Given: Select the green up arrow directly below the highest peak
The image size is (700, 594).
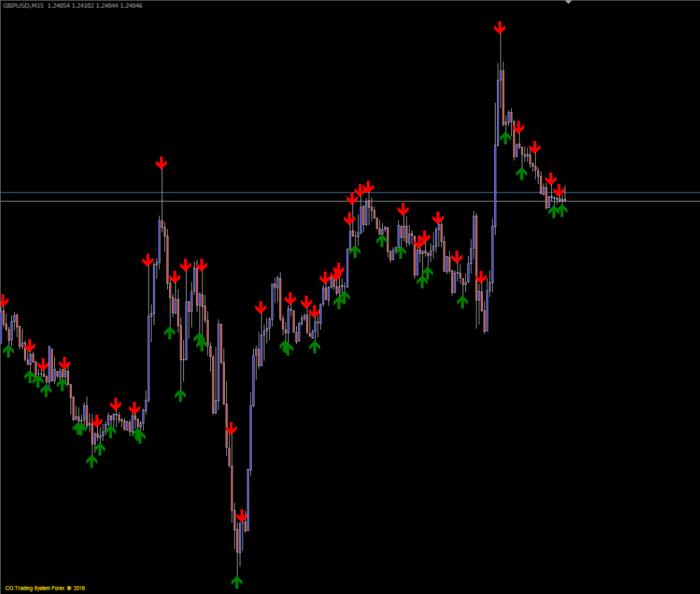Looking at the screenshot, I should click(505, 137).
